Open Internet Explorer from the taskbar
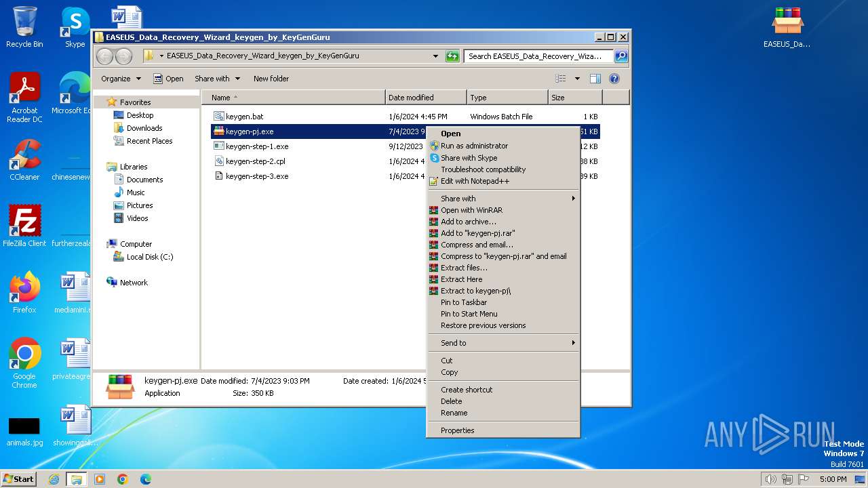This screenshot has width=868, height=488. (54, 479)
